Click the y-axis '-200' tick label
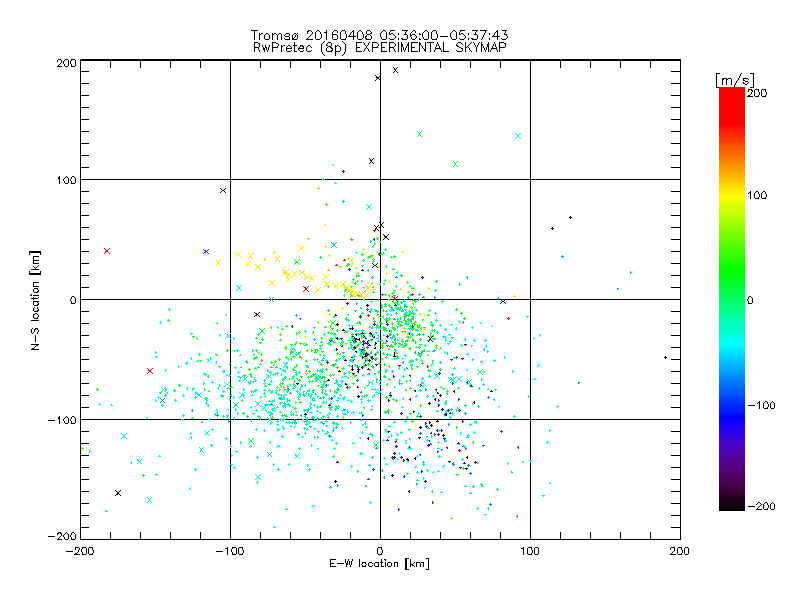Screen dimensions: 800x600 click(x=62, y=536)
